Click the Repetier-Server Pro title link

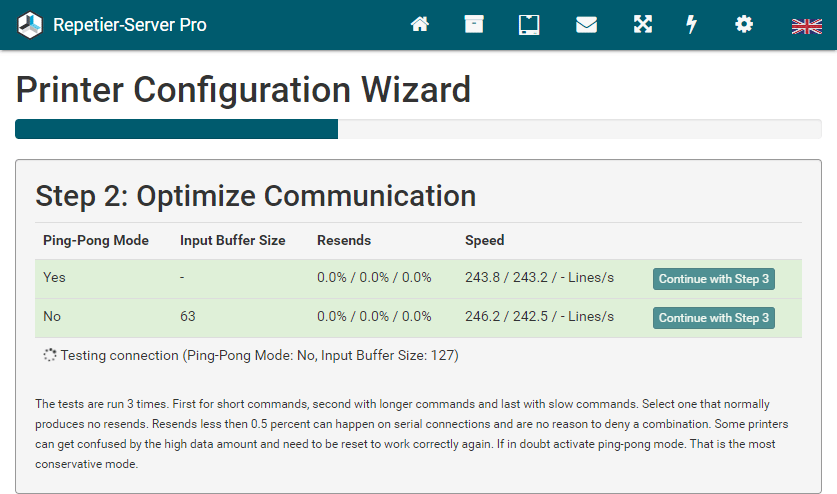130,25
